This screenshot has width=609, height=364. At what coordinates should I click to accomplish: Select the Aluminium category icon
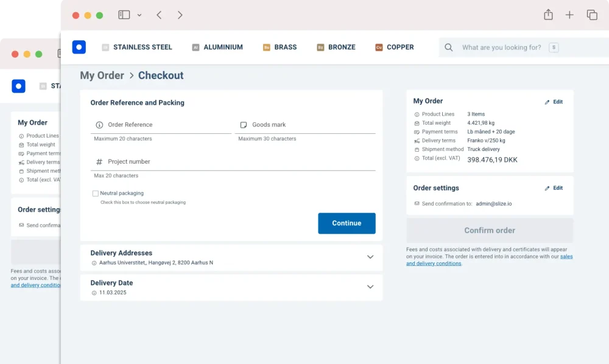click(x=195, y=46)
